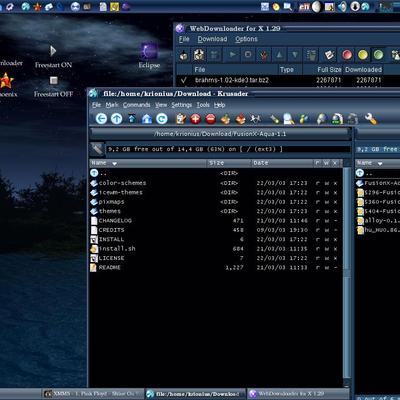Sort left panel by Size column
The width and height of the screenshot is (400, 400).
pyautogui.click(x=228, y=163)
